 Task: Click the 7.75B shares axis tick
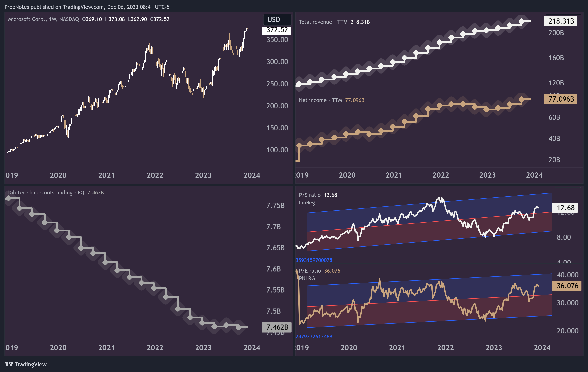click(275, 206)
